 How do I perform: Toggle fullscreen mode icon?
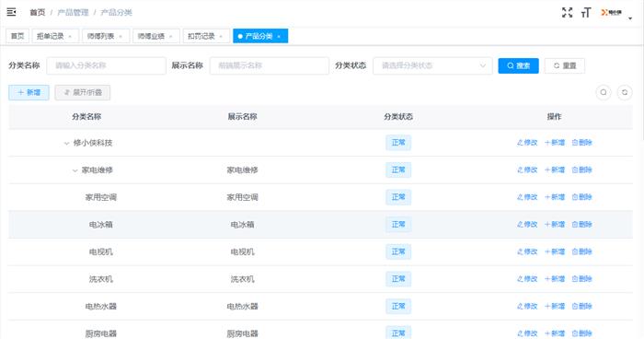(568, 12)
